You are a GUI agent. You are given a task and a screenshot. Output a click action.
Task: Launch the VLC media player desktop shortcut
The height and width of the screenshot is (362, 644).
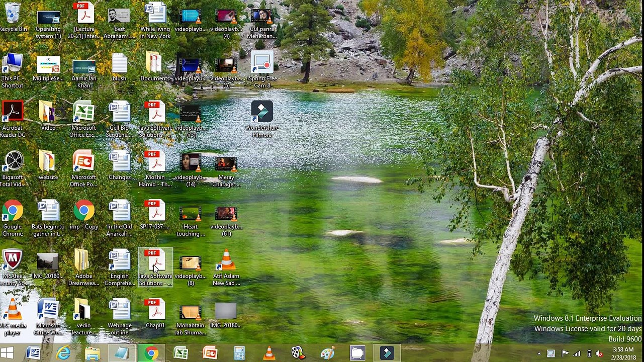pos(13,317)
